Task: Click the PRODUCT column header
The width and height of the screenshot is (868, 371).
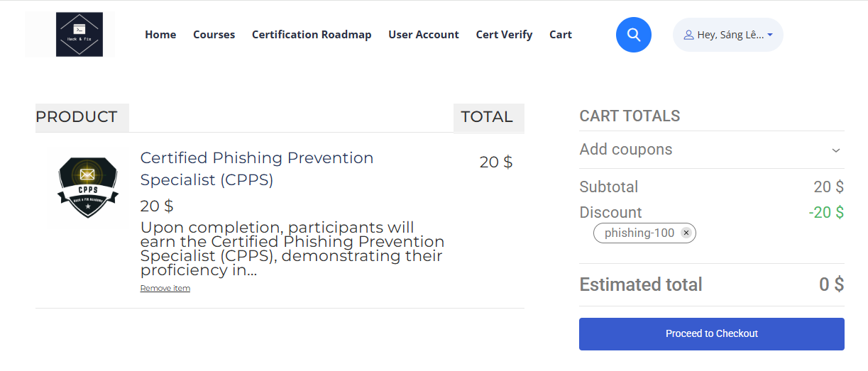Action: point(77,117)
